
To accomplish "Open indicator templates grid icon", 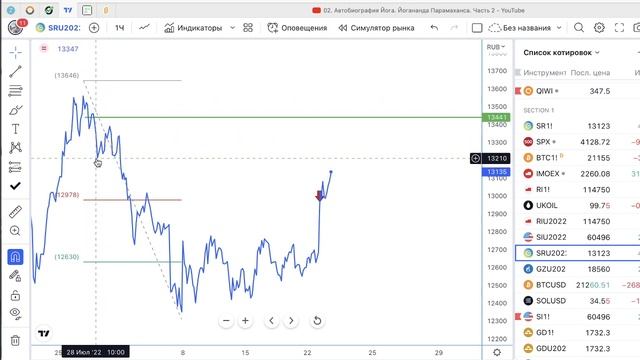I will click(248, 28).
